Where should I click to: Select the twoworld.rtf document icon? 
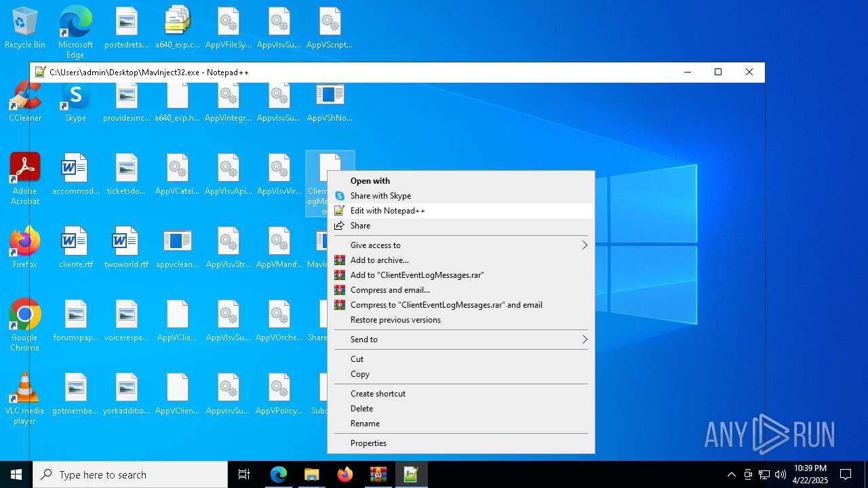(127, 248)
